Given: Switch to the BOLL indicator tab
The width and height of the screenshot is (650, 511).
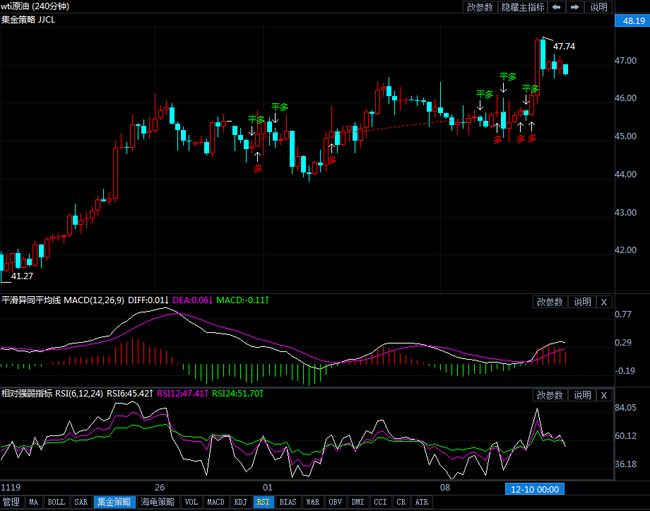Looking at the screenshot, I should (x=56, y=502).
